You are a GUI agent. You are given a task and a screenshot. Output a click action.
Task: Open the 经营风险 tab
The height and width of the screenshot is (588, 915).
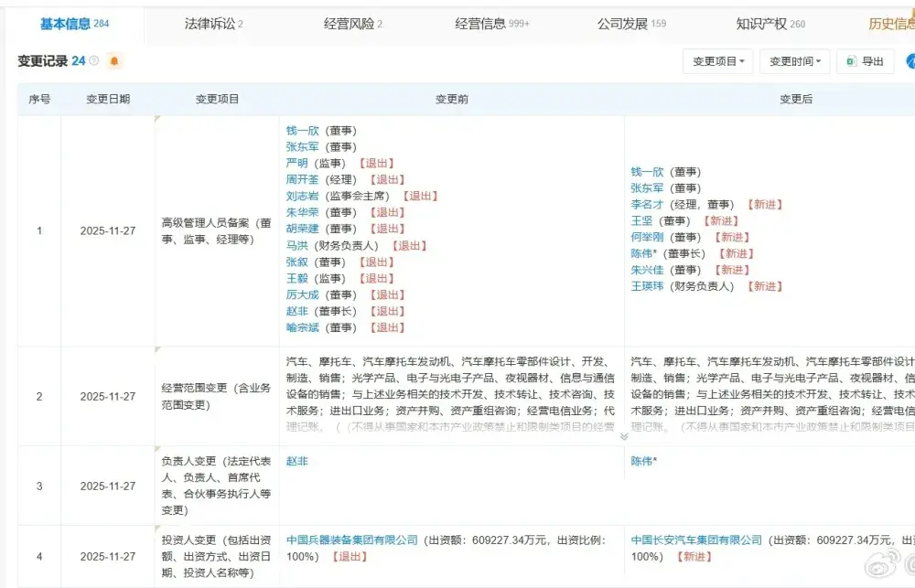353,24
